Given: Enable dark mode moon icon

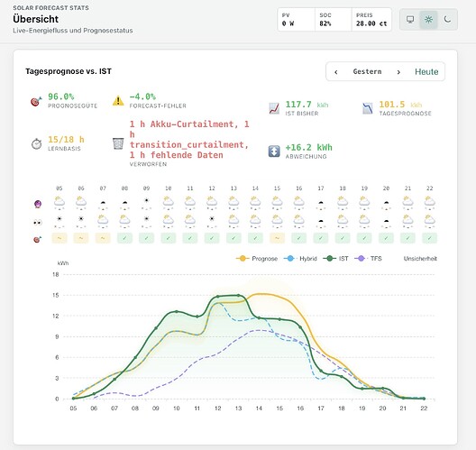Looking at the screenshot, I should [447, 20].
